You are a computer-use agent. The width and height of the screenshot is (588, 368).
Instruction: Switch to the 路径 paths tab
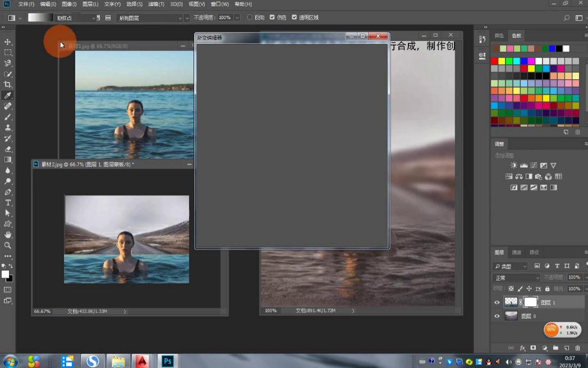pos(534,252)
